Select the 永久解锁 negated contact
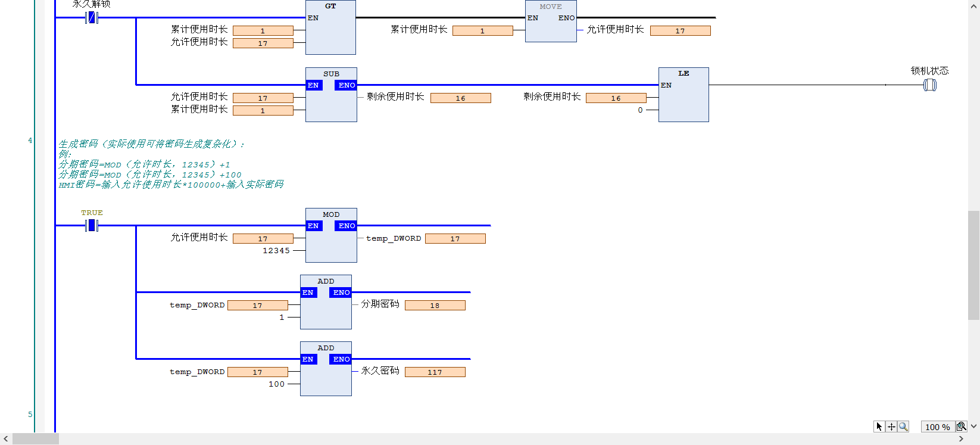The image size is (980, 445). [x=91, y=18]
